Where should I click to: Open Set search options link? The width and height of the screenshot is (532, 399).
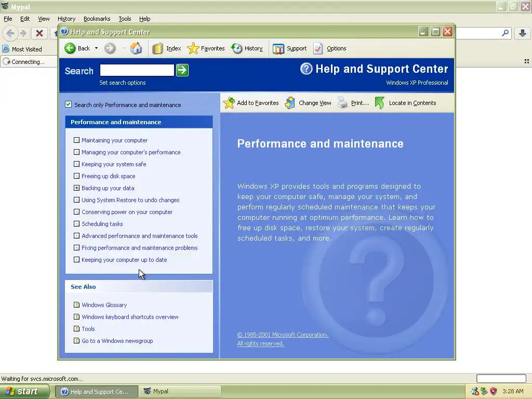123,83
